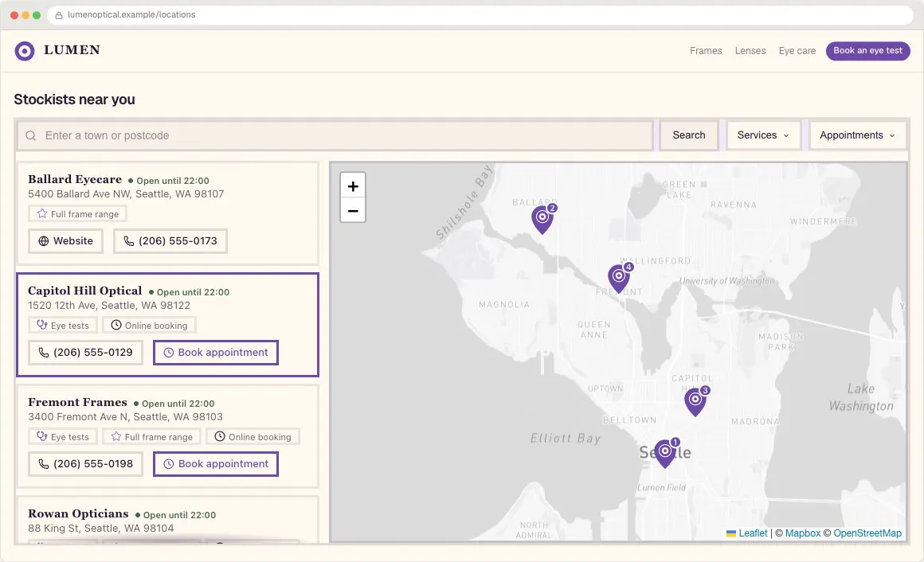Click Lake Washington label on map

(x=861, y=398)
